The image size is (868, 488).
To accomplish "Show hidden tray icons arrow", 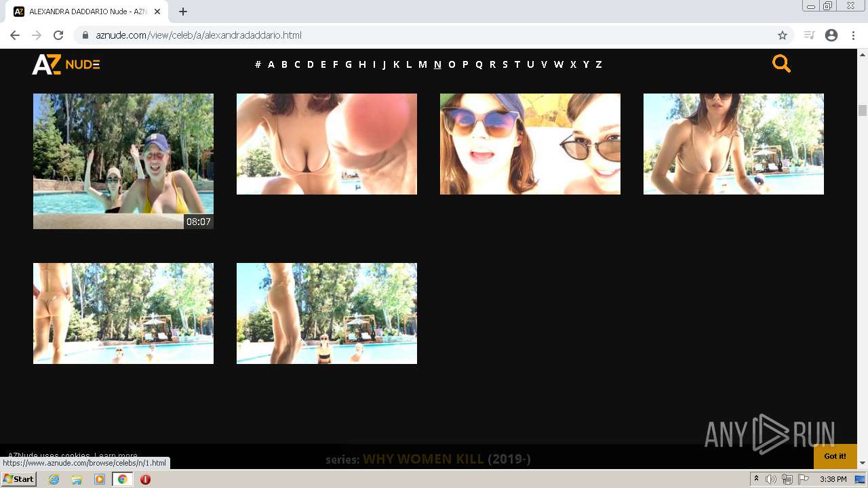I will click(757, 479).
